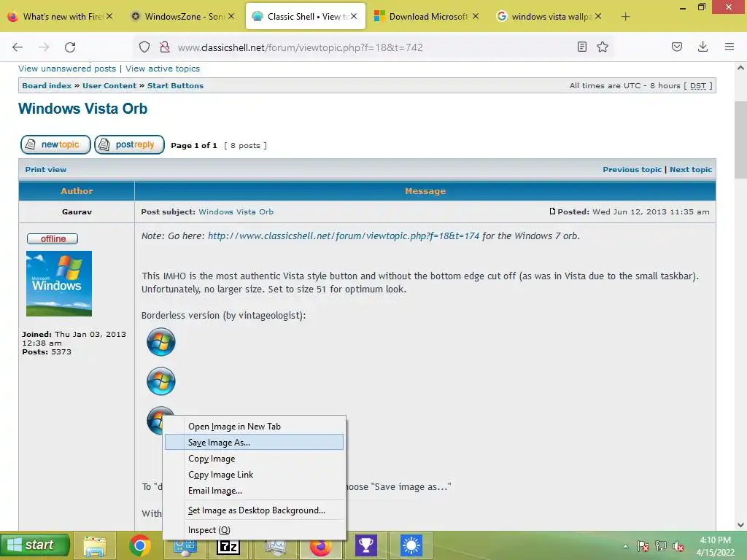Open Windows Vista Orb post subject link
The image size is (747, 560).
236,212
